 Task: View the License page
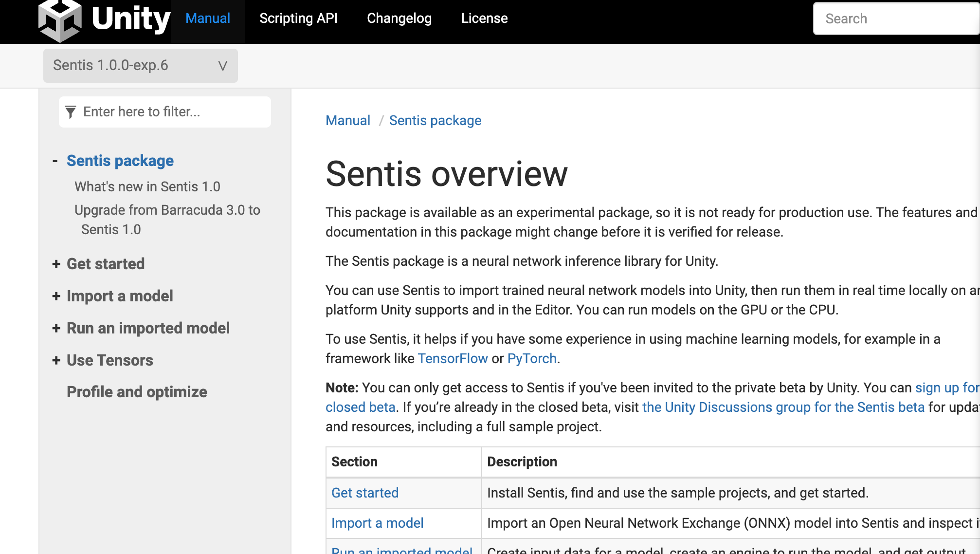[484, 18]
